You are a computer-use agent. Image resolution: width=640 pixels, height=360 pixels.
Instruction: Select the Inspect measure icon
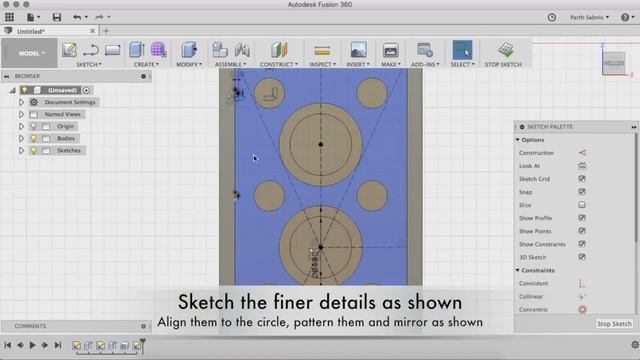pos(322,51)
